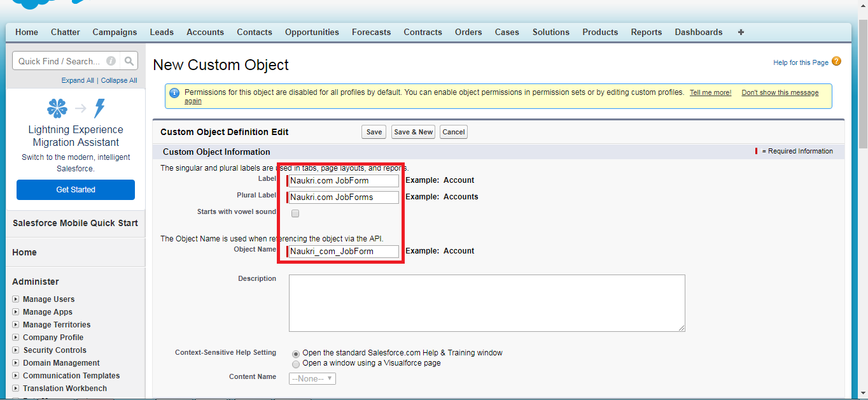The width and height of the screenshot is (868, 400).
Task: Expand Translation Workbench tree item
Action: click(x=16, y=388)
